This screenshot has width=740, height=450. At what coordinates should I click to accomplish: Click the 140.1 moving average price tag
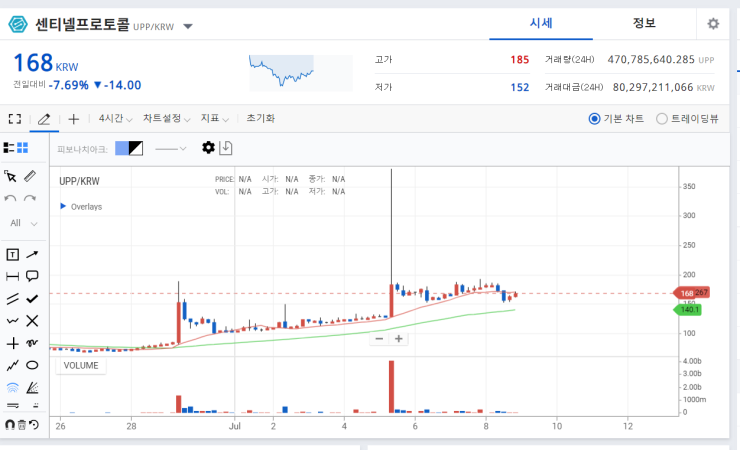click(x=688, y=310)
